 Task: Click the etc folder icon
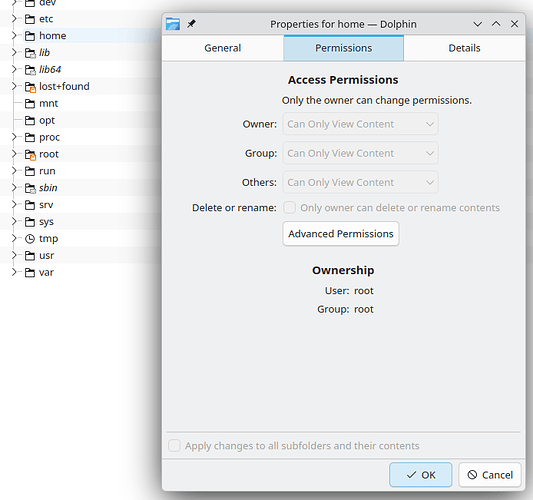click(x=30, y=19)
